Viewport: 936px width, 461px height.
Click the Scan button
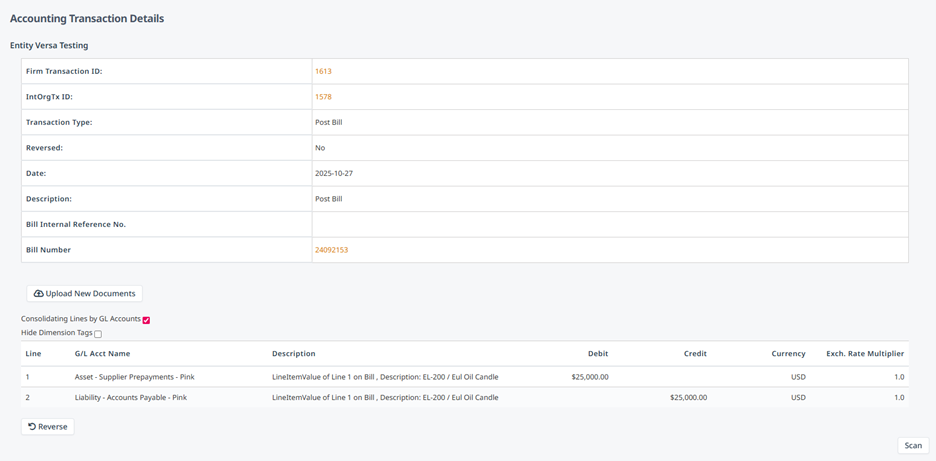click(913, 445)
